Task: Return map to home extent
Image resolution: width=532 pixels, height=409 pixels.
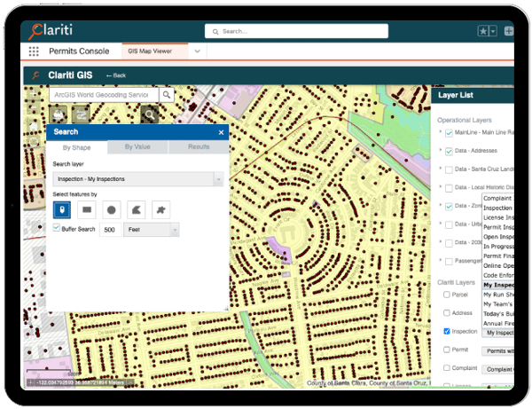Action: coord(34,126)
